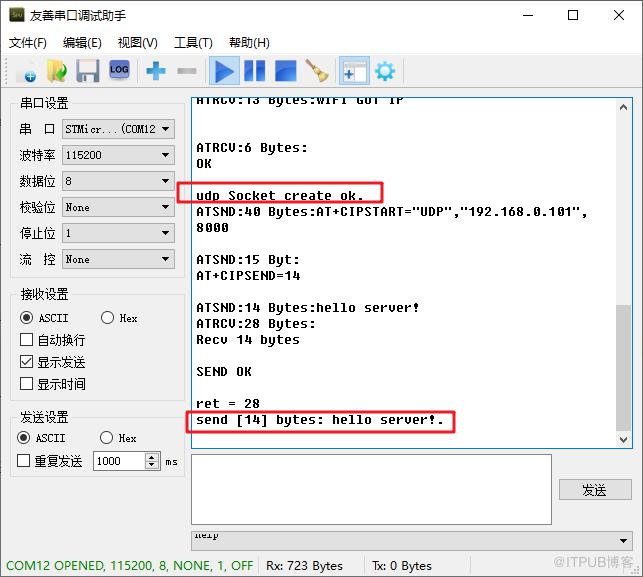This screenshot has width=643, height=577.
Task: Click the add window panel icon
Action: pos(354,71)
